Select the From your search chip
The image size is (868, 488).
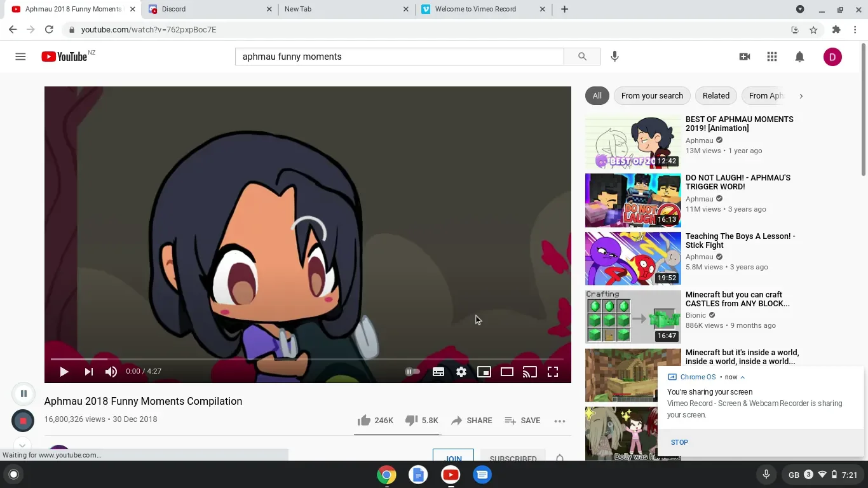click(652, 96)
